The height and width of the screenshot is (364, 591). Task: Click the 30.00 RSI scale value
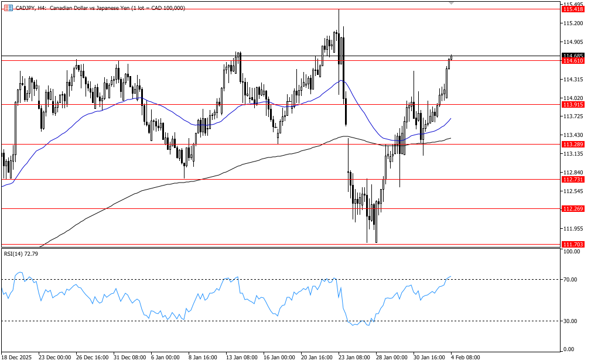pyautogui.click(x=570, y=321)
